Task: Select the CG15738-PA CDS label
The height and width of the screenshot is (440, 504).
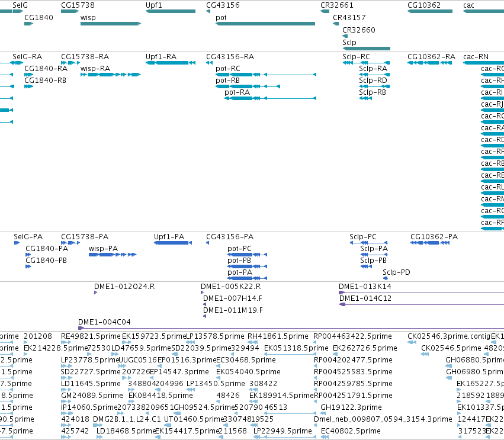Action: [85, 236]
